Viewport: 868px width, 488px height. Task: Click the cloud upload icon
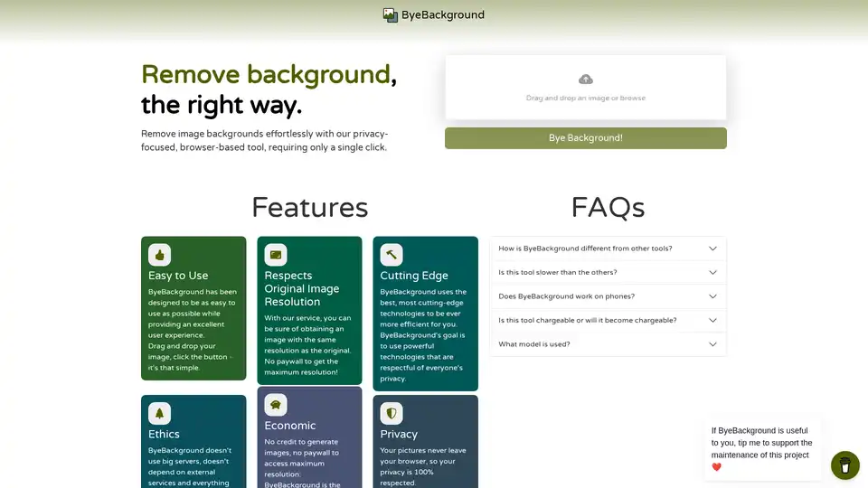tap(585, 80)
